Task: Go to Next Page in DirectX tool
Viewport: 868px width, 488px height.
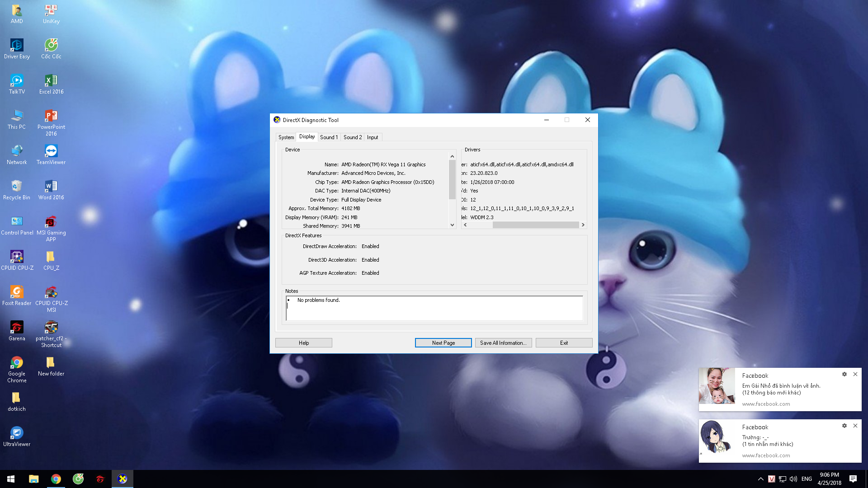Action: [x=443, y=343]
